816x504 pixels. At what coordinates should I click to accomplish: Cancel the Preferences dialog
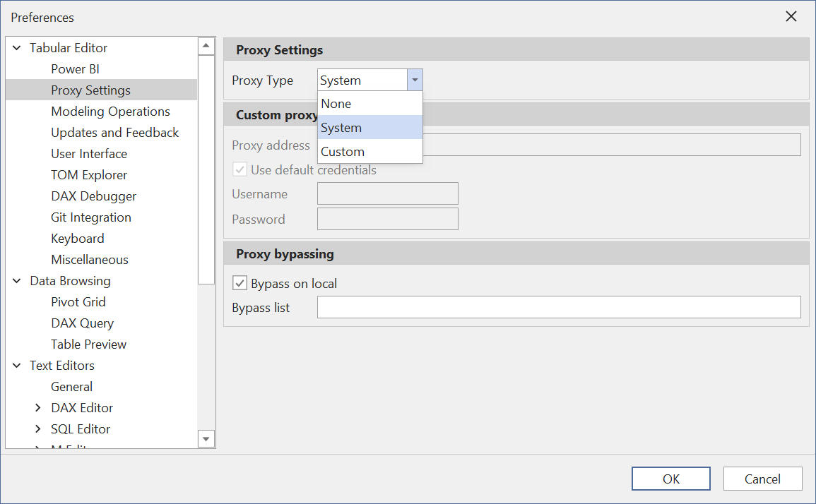[762, 478]
